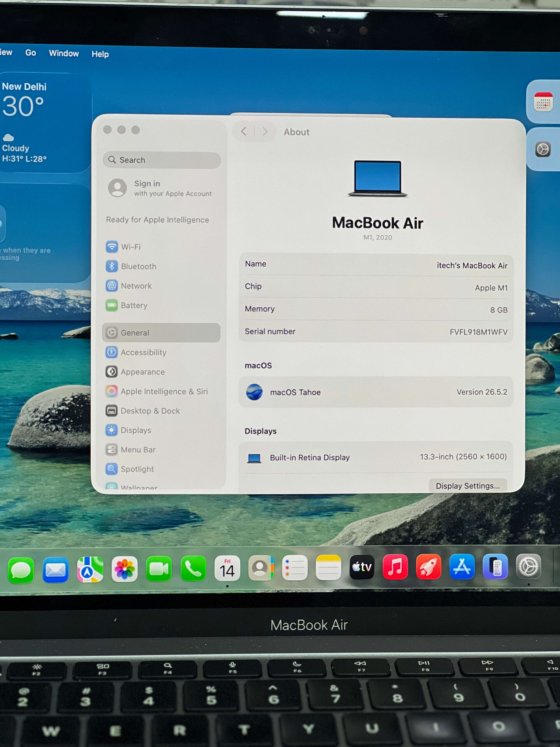560x747 pixels.
Task: Open Network settings pane
Action: tap(161, 286)
